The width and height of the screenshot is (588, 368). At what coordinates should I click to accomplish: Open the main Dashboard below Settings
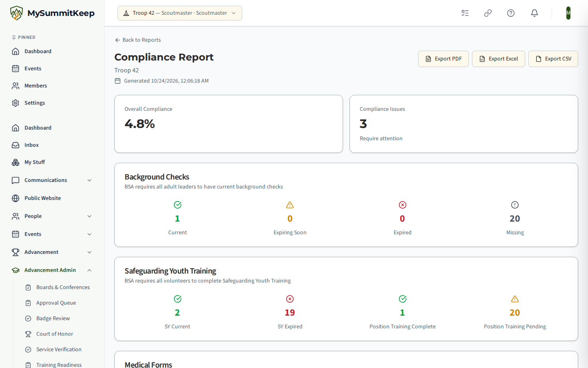tap(52, 128)
